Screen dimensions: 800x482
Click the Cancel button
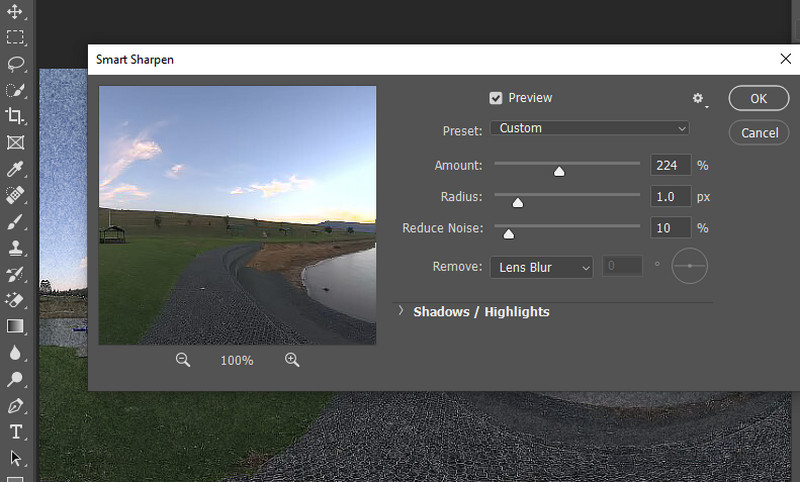[x=759, y=132]
